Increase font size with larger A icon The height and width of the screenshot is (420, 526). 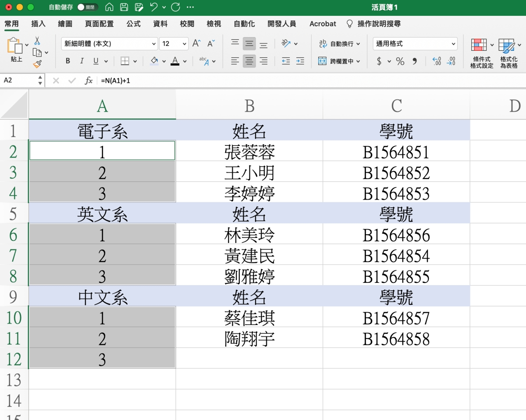[x=196, y=43]
